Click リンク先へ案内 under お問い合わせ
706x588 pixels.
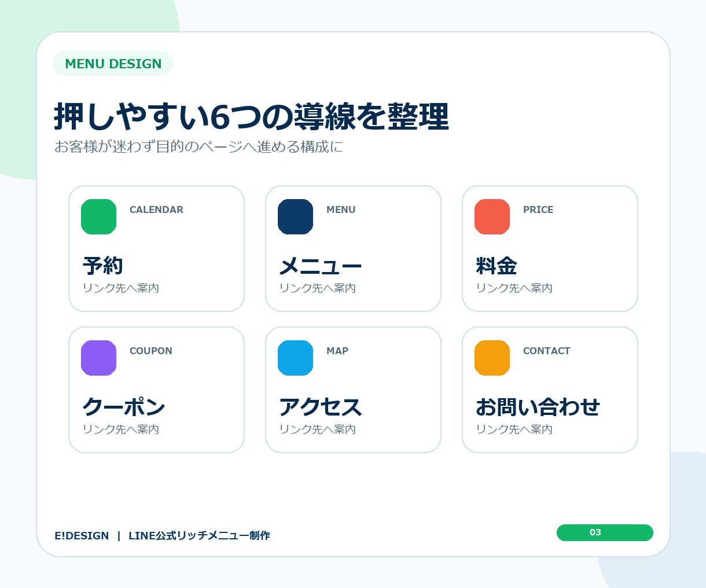[x=514, y=429]
